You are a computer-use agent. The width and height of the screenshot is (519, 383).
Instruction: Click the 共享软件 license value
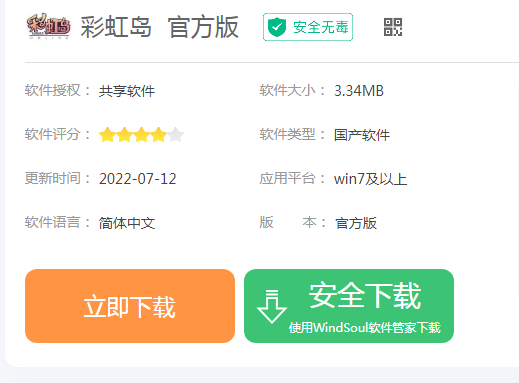pos(127,91)
